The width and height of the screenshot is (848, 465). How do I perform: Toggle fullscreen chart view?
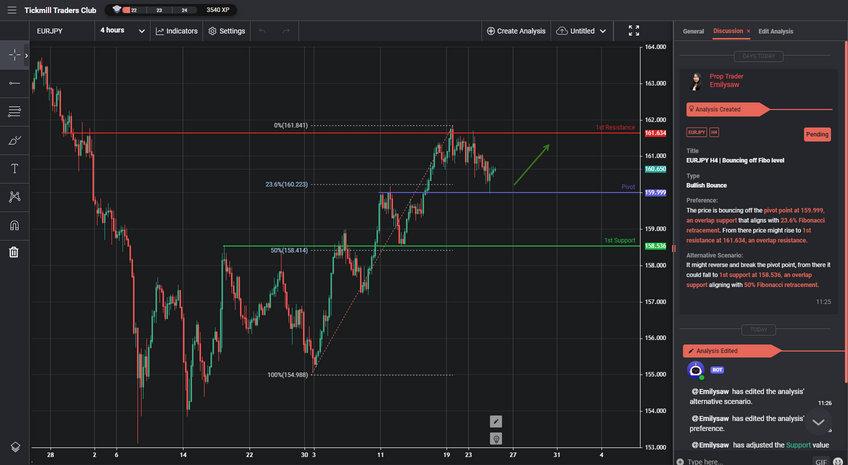(634, 31)
